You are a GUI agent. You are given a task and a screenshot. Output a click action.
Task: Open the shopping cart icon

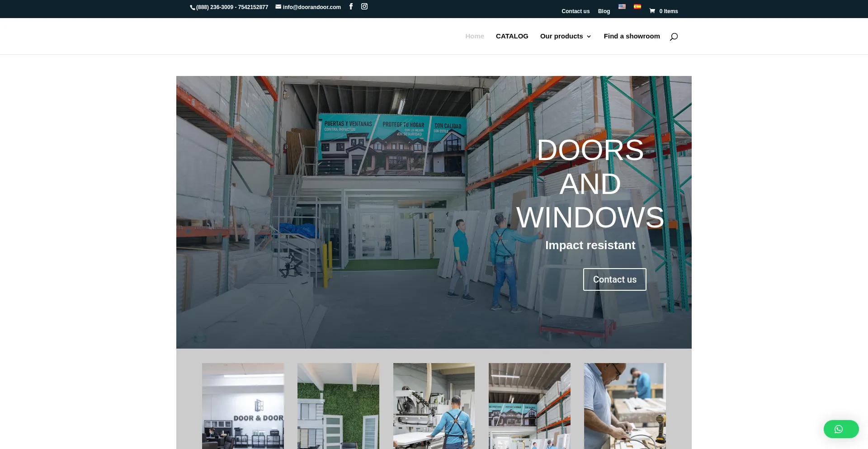pyautogui.click(x=652, y=11)
